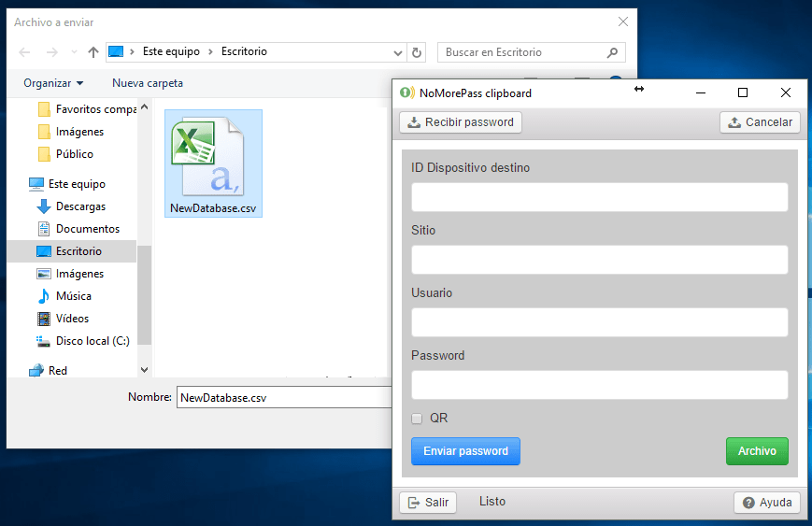Maximize the NoMorePass clipboard window
The width and height of the screenshot is (812, 526).
point(743,92)
